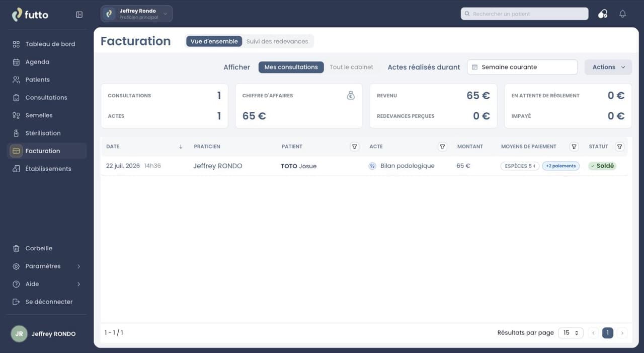Viewport: 644px width, 353px height.
Task: Click the Montant column header
Action: click(x=470, y=147)
